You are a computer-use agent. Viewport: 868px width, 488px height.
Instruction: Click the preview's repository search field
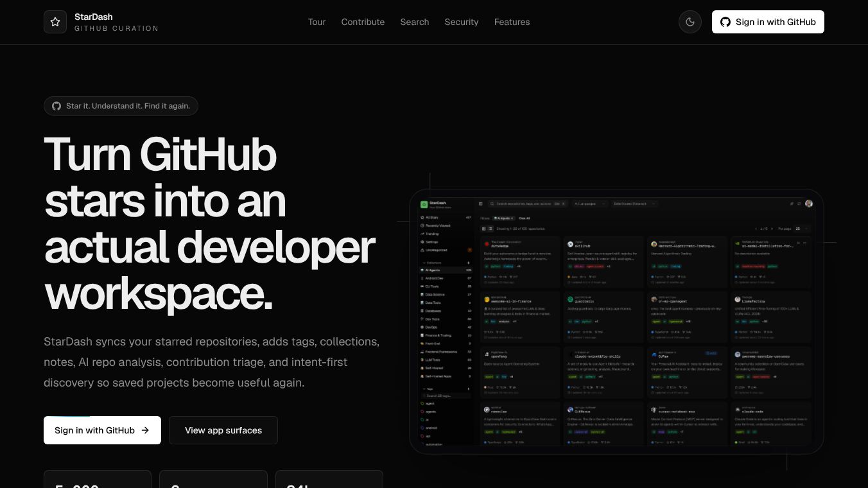(x=528, y=204)
